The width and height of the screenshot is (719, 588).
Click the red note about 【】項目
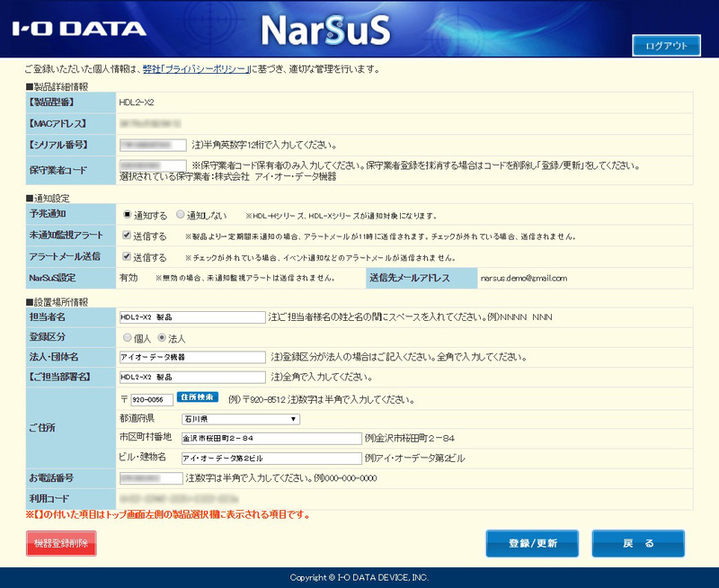168,514
